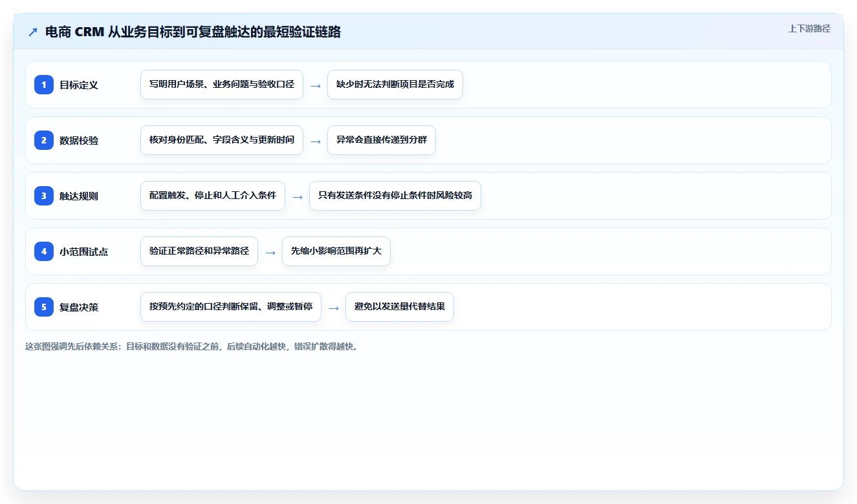Click step number badge 3
857x504 pixels.
(44, 196)
